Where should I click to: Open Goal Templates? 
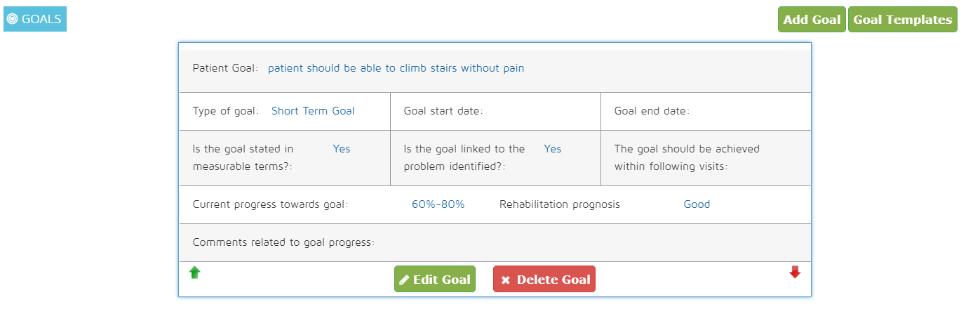(x=902, y=20)
